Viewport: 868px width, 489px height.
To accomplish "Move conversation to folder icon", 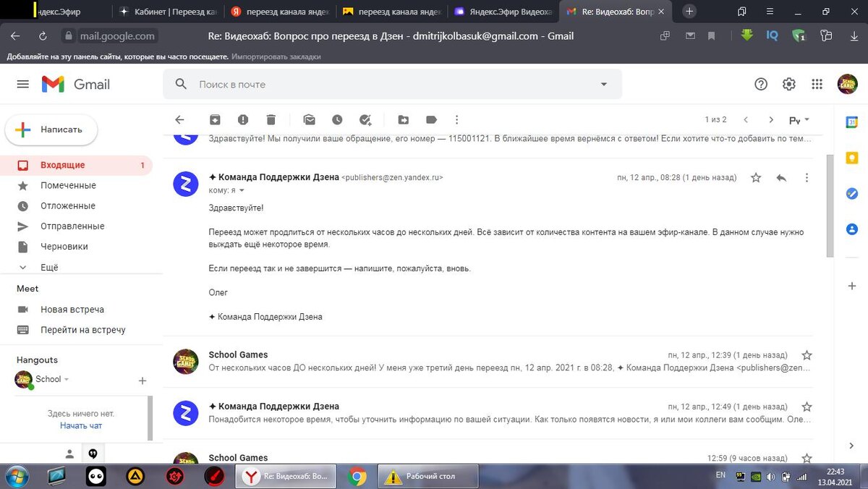I will pos(403,119).
